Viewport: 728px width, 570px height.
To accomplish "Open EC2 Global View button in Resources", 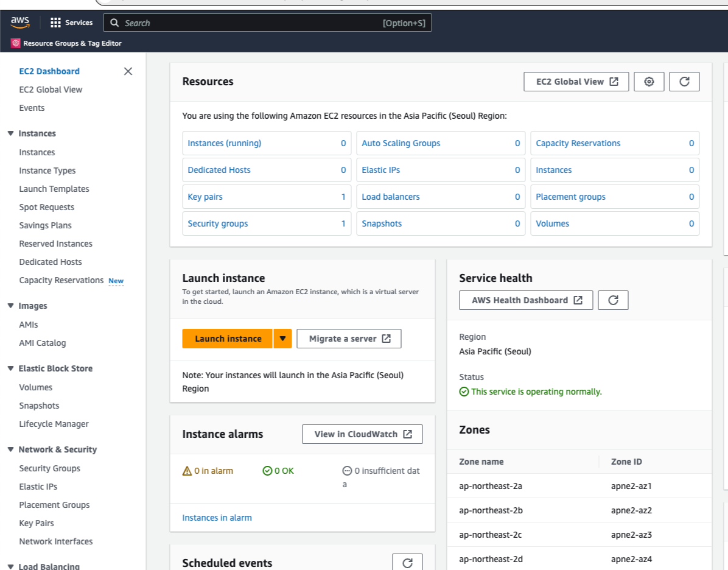I will pos(576,82).
